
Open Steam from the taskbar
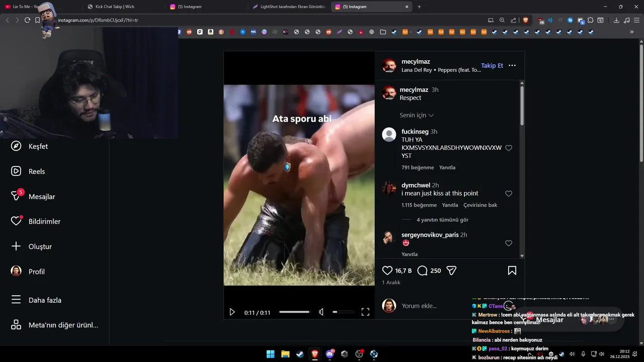pos(300,354)
